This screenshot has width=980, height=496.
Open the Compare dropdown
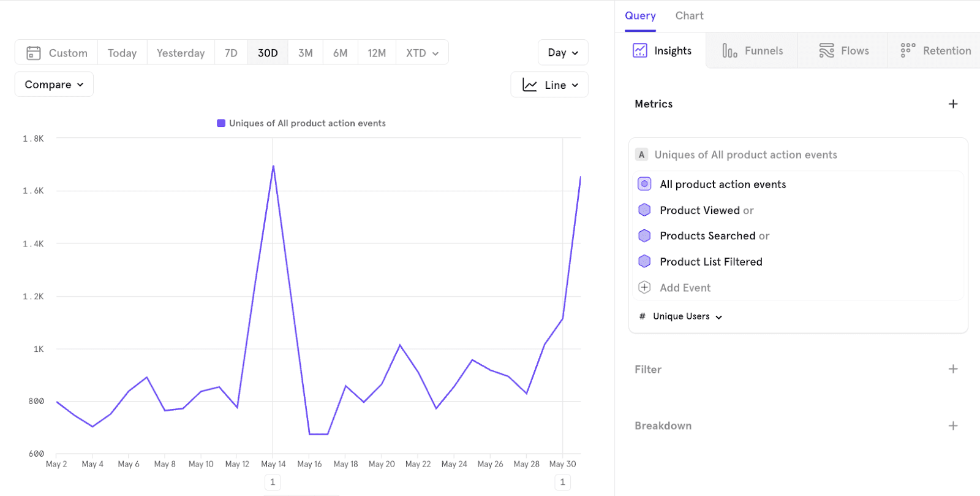click(54, 85)
